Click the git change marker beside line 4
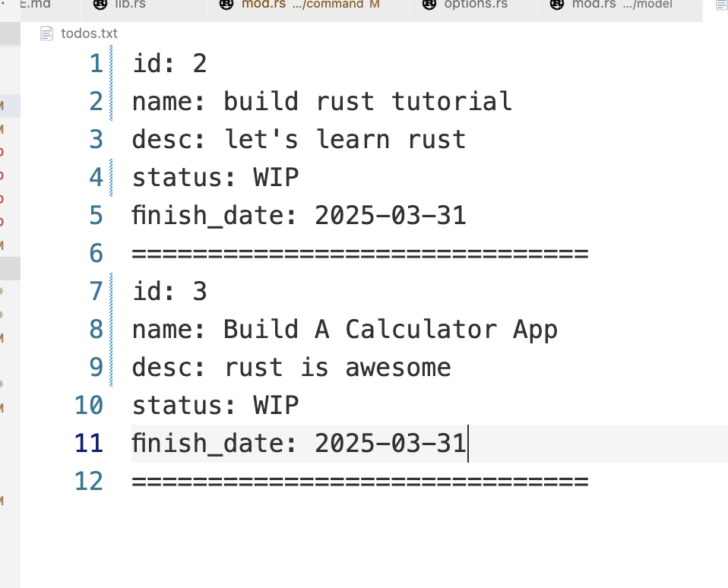 [x=111, y=178]
